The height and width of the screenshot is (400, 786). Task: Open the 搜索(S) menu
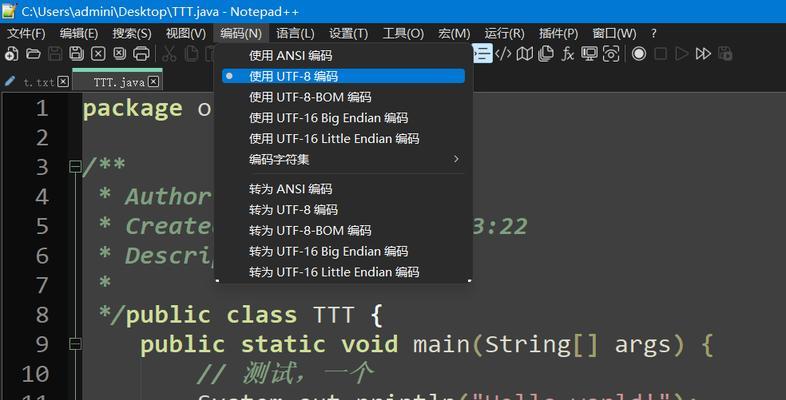(132, 34)
